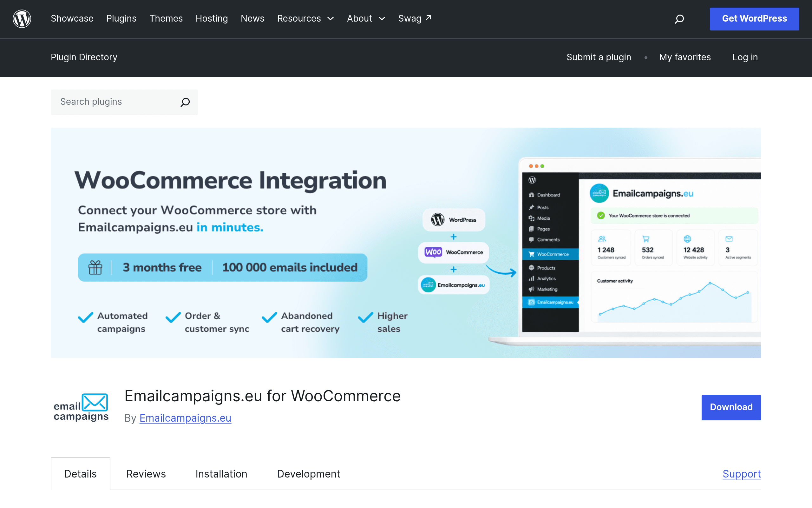The width and height of the screenshot is (812, 508).
Task: Click Submit a plugin link
Action: point(599,57)
